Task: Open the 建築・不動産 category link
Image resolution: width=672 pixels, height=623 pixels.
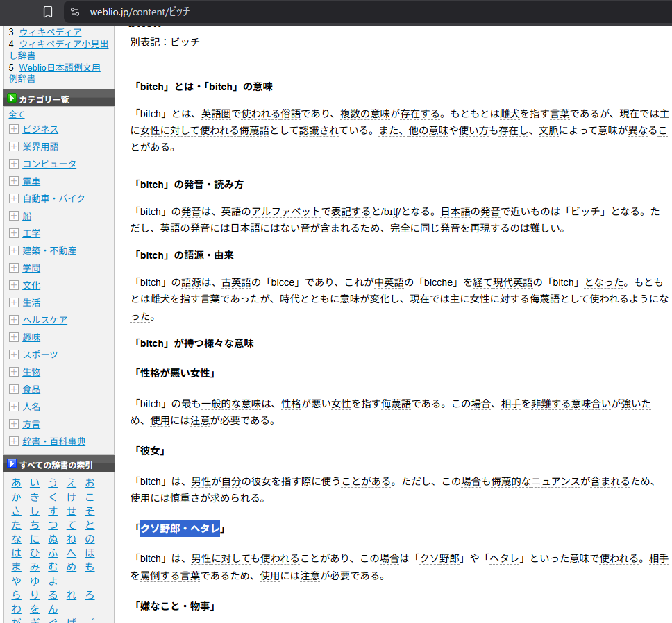Action: click(49, 250)
